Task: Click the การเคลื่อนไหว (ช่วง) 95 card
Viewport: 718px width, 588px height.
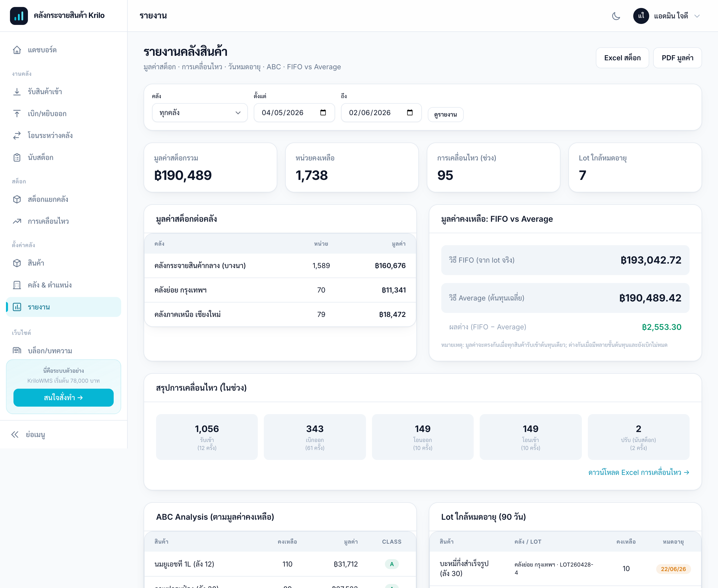Action: point(493,167)
